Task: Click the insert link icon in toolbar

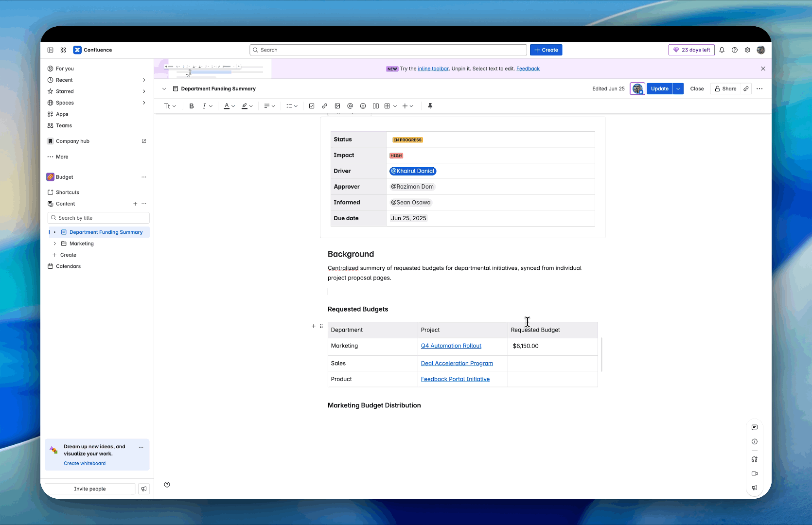Action: (x=324, y=106)
